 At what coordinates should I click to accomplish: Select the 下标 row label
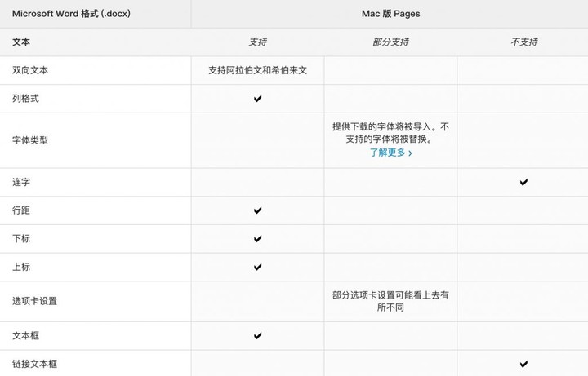pos(21,238)
